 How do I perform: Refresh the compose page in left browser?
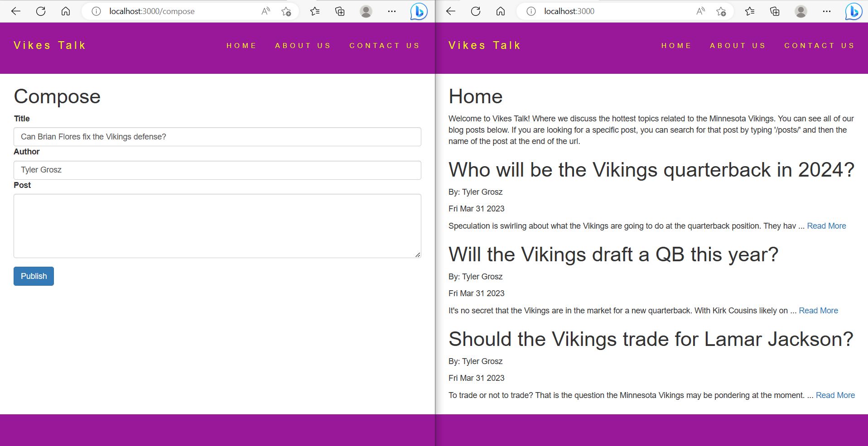click(41, 11)
